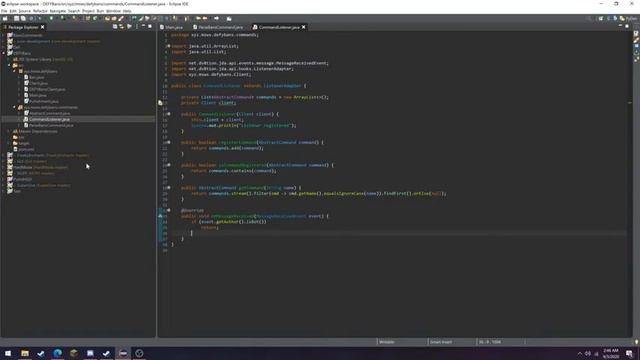
Task: Click the Open Type toolbar icon
Action: (107, 18)
